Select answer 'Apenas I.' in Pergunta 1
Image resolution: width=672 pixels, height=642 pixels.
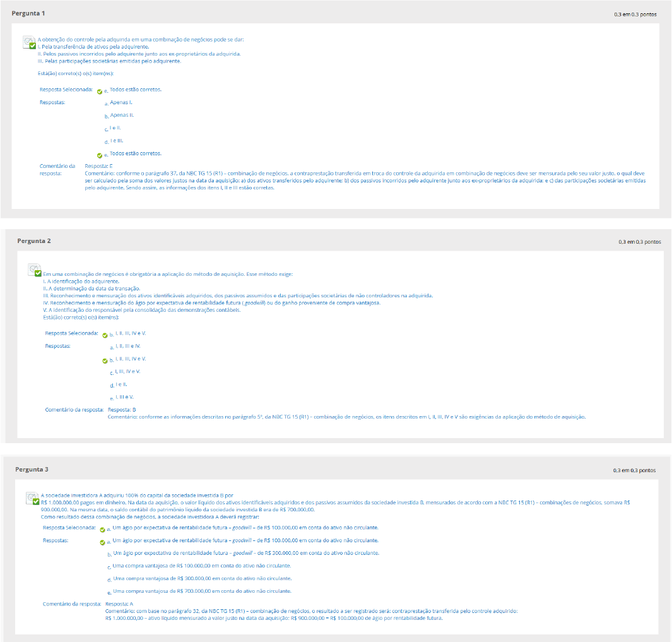pyautogui.click(x=121, y=102)
